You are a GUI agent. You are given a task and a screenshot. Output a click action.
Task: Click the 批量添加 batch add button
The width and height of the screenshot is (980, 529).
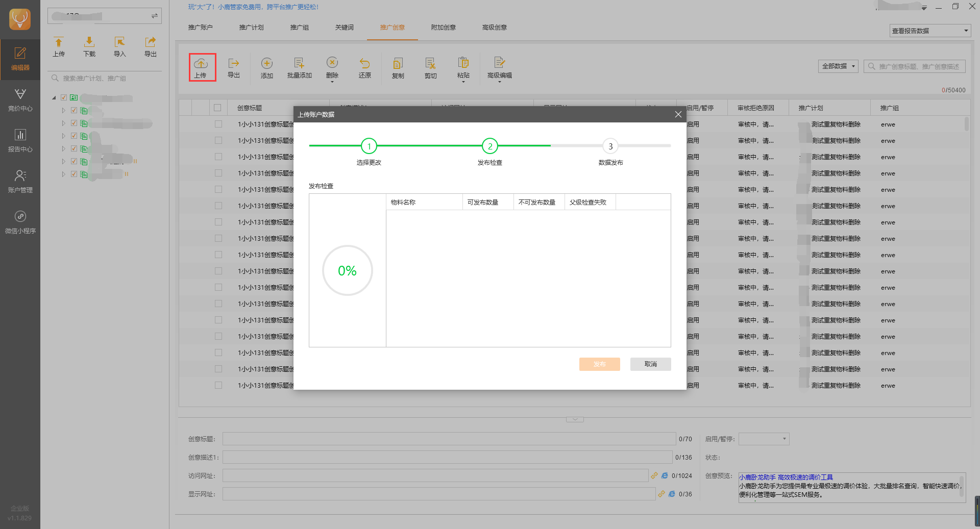(300, 68)
